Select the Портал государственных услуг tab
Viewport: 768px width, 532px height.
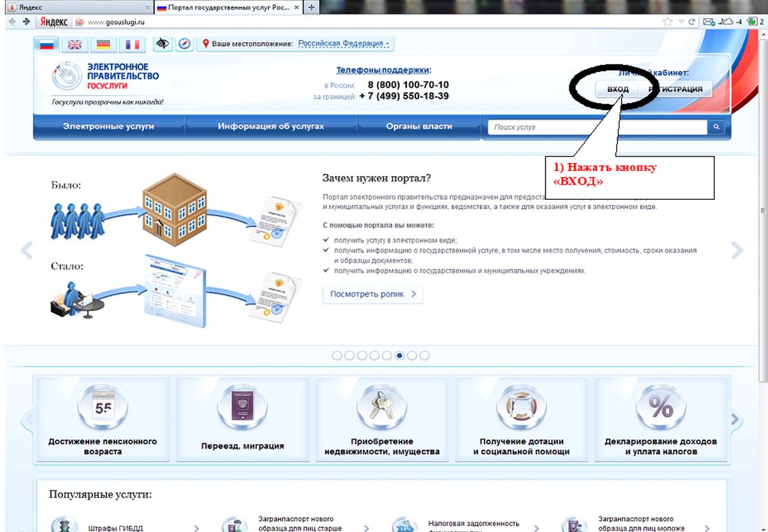coord(227,7)
